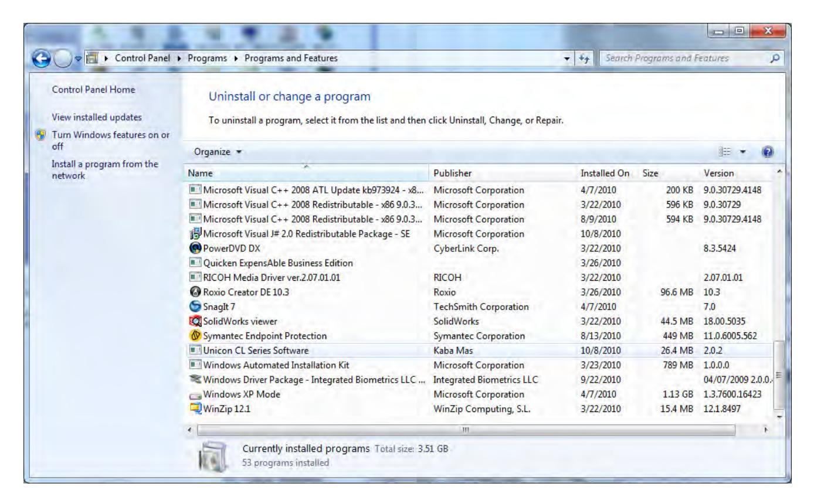This screenshot has height=504, width=814.
Task: Click the scroll left arrow of program list
Action: pyautogui.click(x=191, y=429)
